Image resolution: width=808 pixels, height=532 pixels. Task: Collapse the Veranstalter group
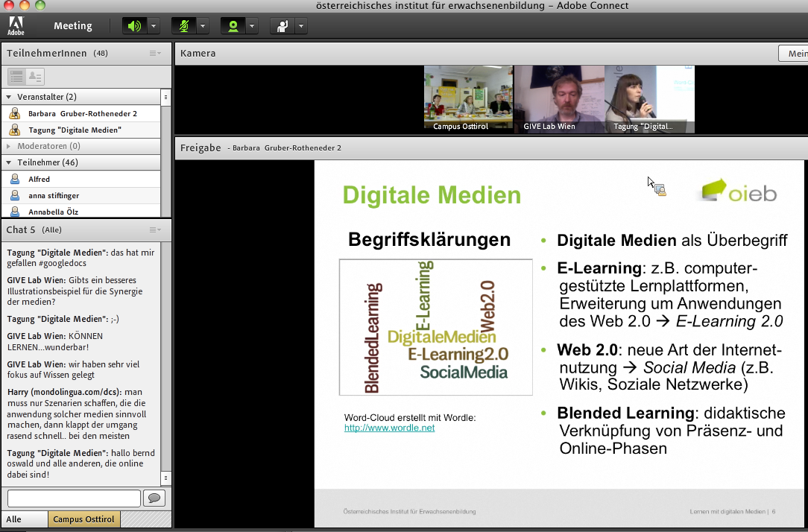tap(9, 97)
